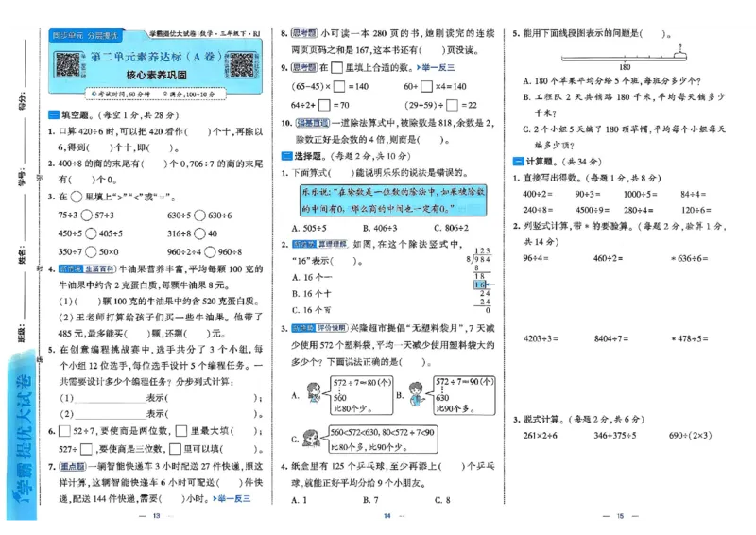Choose option B about 工程队 铺路

(x=625, y=105)
